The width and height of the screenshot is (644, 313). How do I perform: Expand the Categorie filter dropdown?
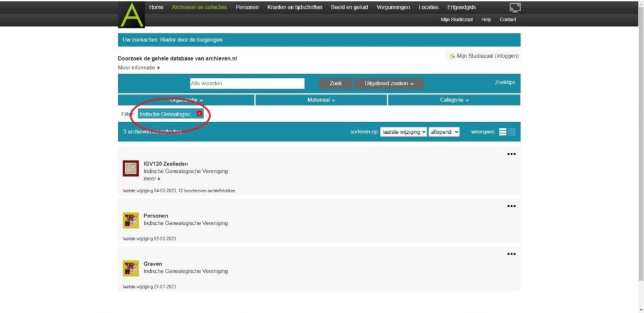(454, 100)
